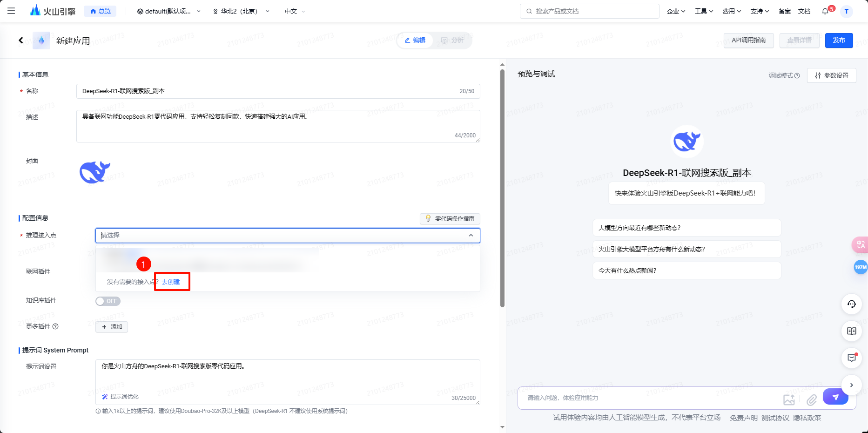Click the DeepSeek preview avatar

tap(686, 141)
